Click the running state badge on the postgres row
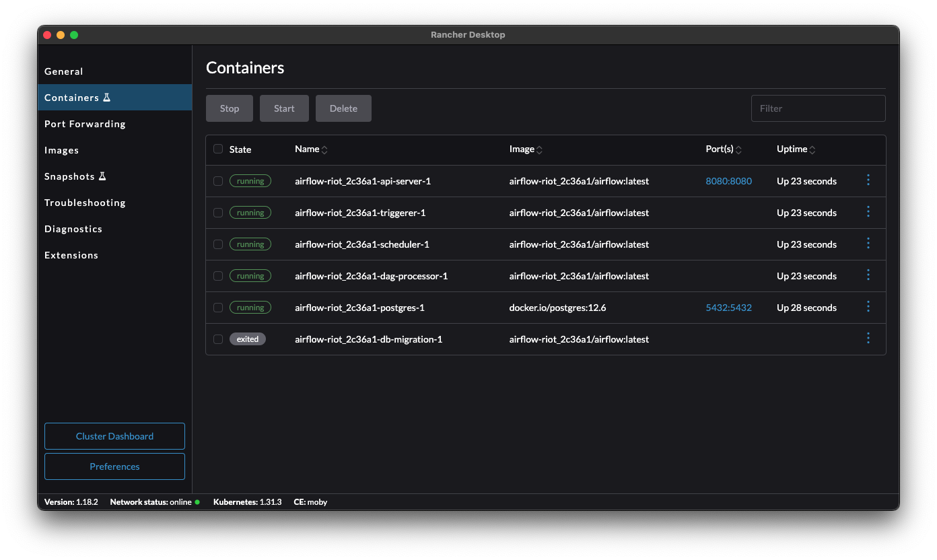Viewport: 937px width, 560px height. point(250,307)
